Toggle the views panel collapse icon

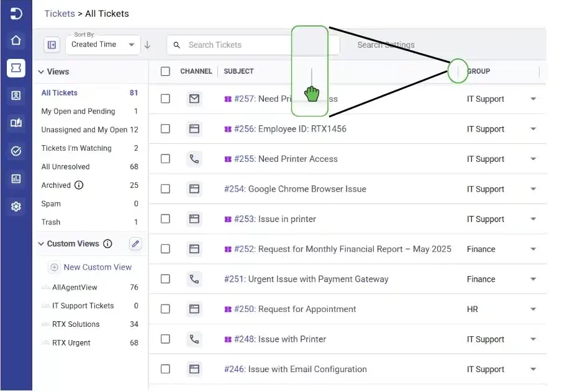[x=52, y=45]
